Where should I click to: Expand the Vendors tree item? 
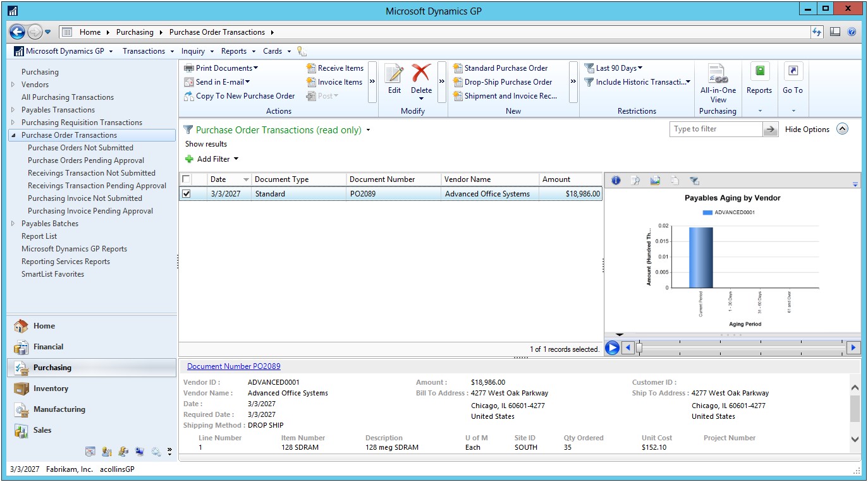pyautogui.click(x=13, y=85)
